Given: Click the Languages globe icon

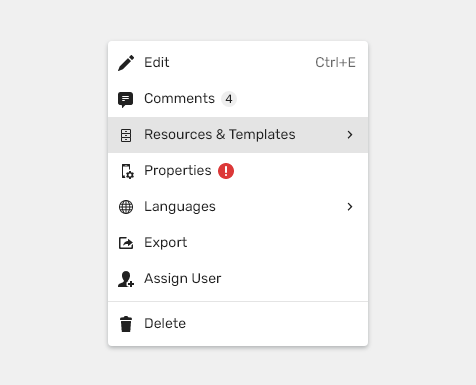Looking at the screenshot, I should 126,207.
